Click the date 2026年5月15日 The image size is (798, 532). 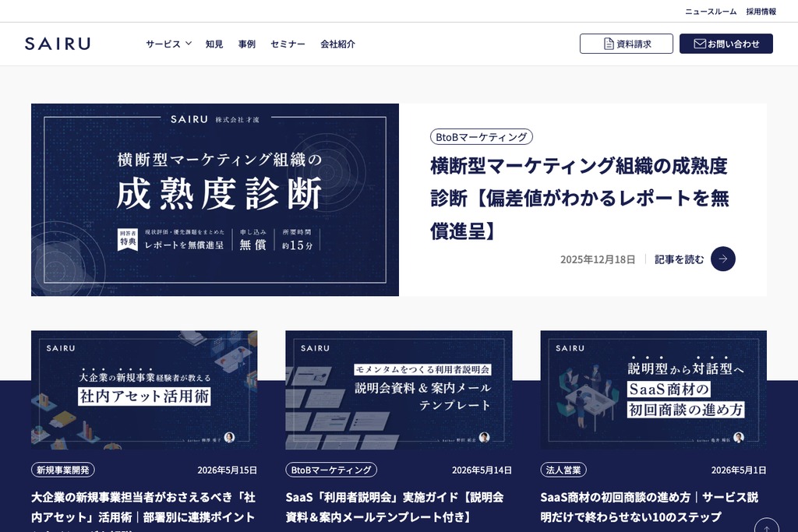[x=228, y=470]
